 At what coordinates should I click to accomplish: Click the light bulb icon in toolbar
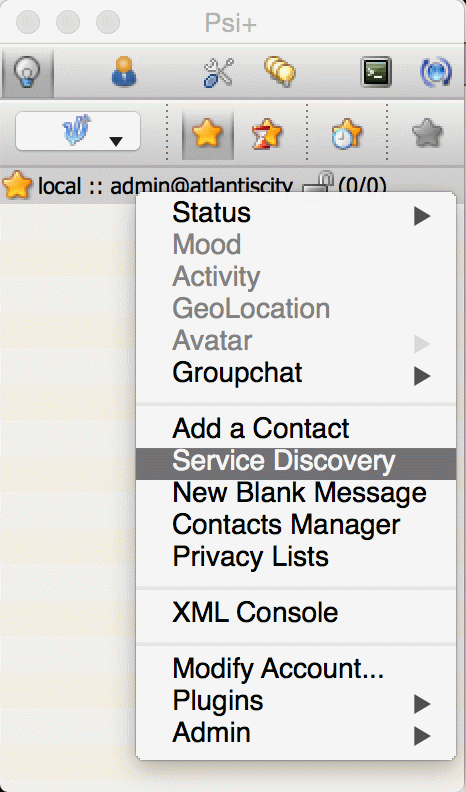[x=27, y=72]
